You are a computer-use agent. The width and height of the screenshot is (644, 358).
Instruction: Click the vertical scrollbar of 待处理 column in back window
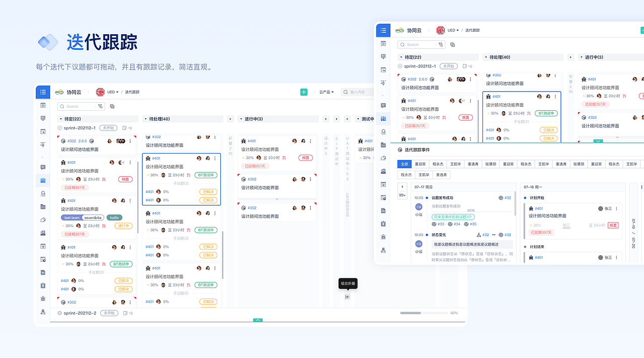click(223, 254)
